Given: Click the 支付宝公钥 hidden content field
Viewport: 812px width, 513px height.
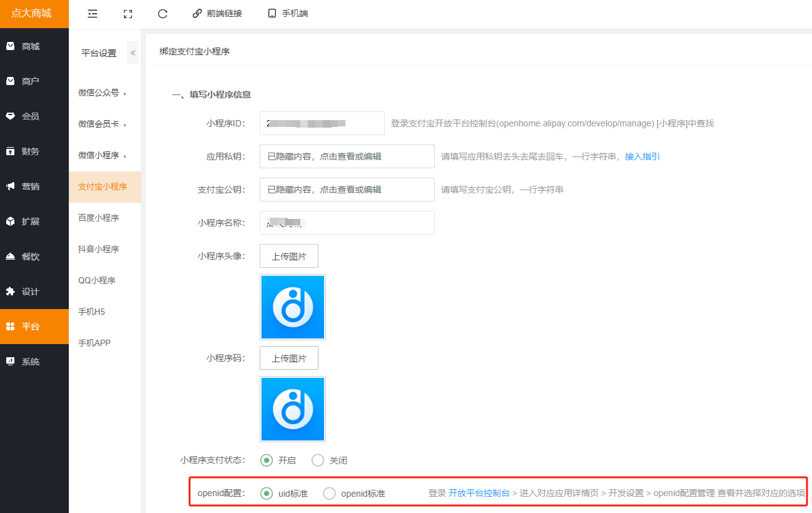Looking at the screenshot, I should (x=347, y=190).
